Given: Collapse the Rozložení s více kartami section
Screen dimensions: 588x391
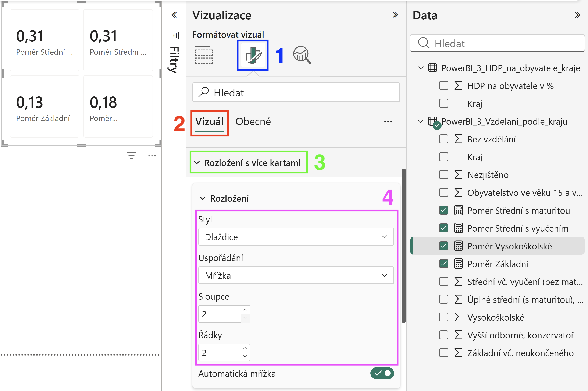Looking at the screenshot, I should 197,163.
